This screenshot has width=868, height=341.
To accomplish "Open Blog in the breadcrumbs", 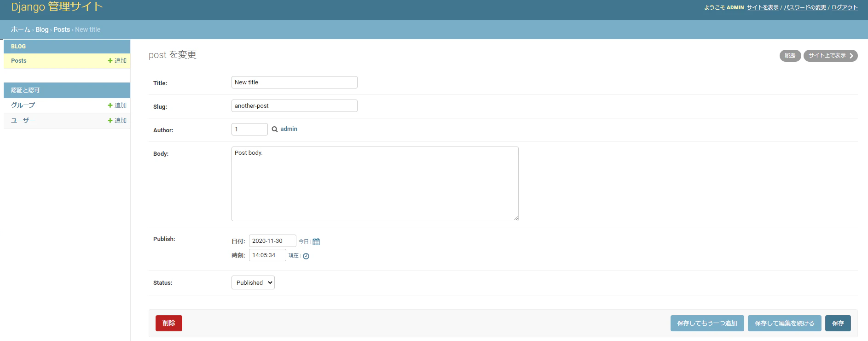I will (42, 29).
